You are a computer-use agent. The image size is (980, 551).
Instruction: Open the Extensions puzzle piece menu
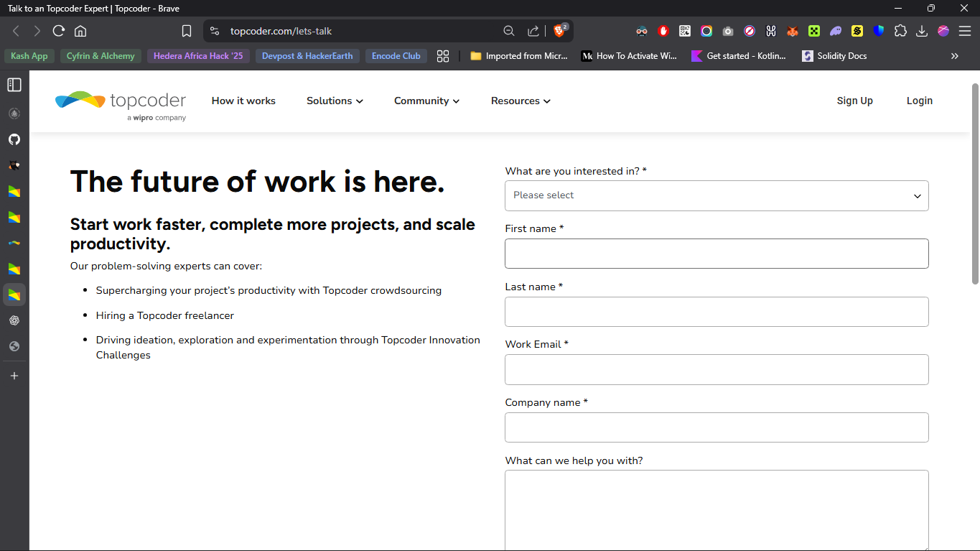(900, 31)
